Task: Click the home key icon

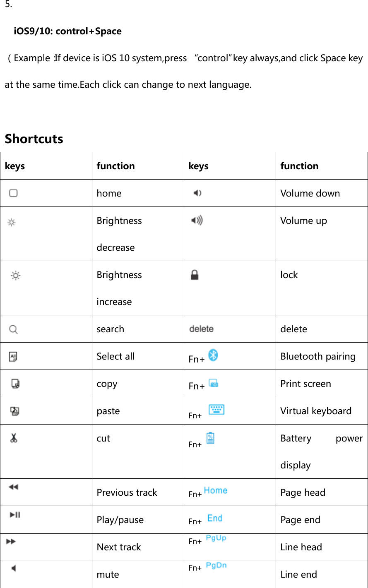Action: click(13, 193)
